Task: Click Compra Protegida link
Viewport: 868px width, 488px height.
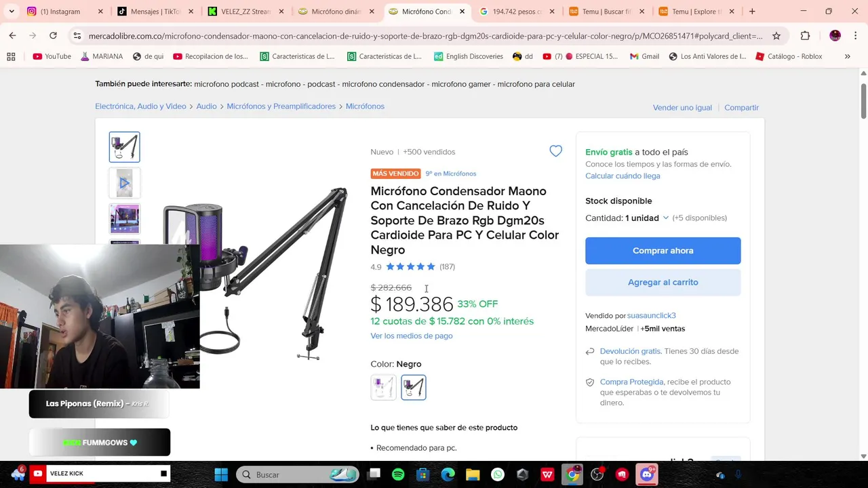Action: [631, 382]
